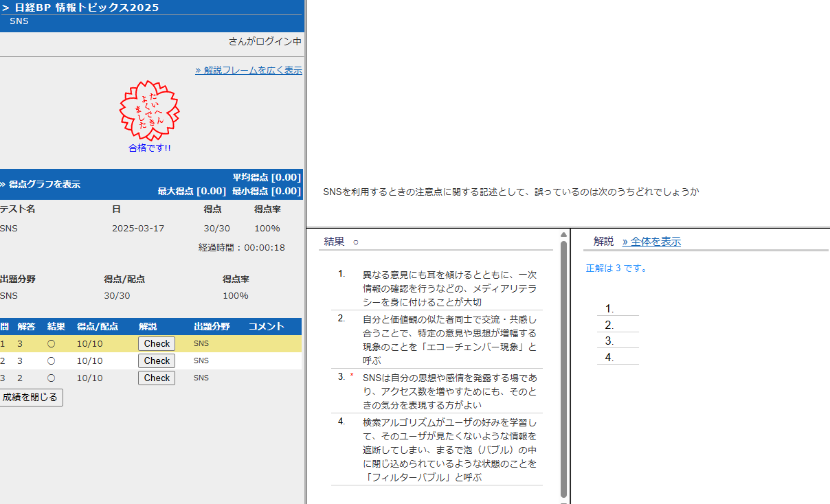Click Check button for question 3
Image resolution: width=830 pixels, height=504 pixels.
coord(157,378)
